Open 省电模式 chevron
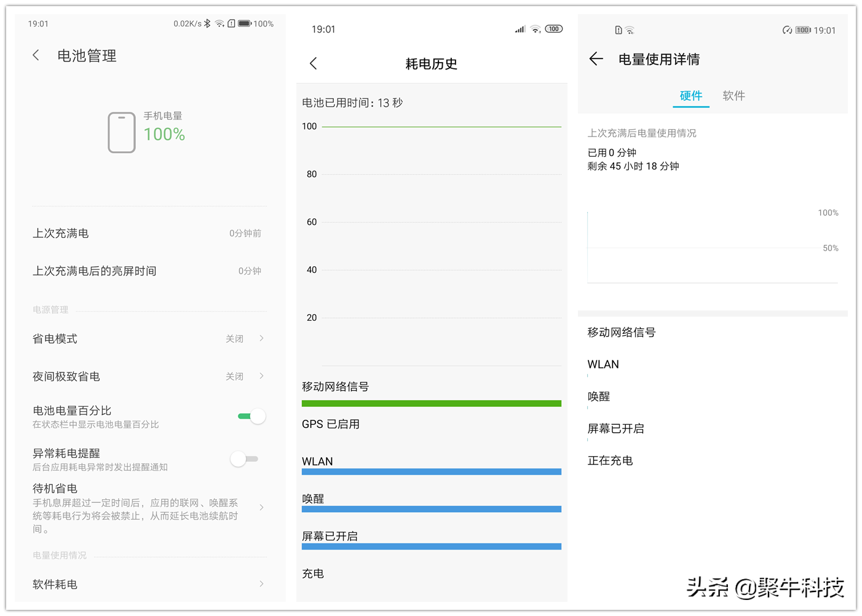Image resolution: width=862 pixels, height=616 pixels. point(262,338)
